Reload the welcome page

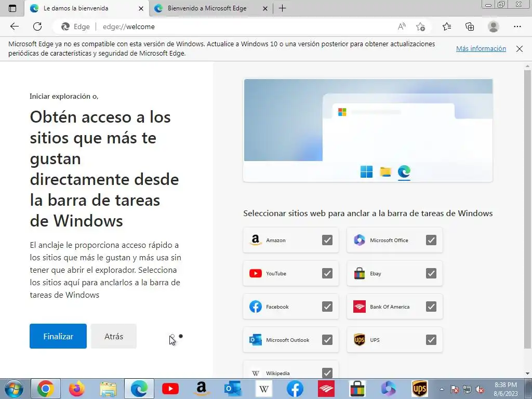[x=37, y=26]
